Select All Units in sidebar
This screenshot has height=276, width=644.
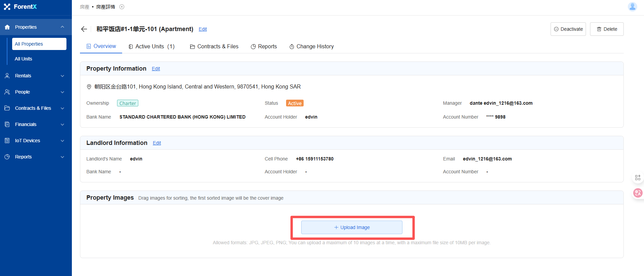coord(24,59)
